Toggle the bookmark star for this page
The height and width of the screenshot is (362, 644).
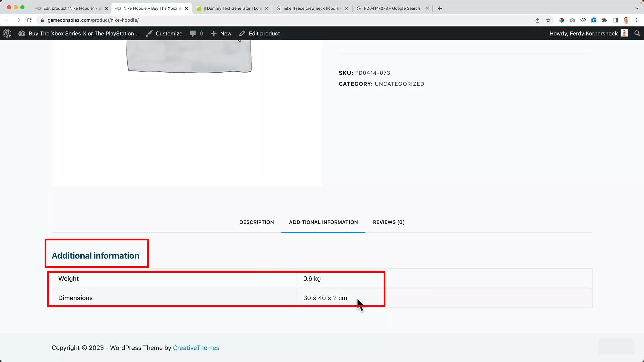tap(548, 20)
